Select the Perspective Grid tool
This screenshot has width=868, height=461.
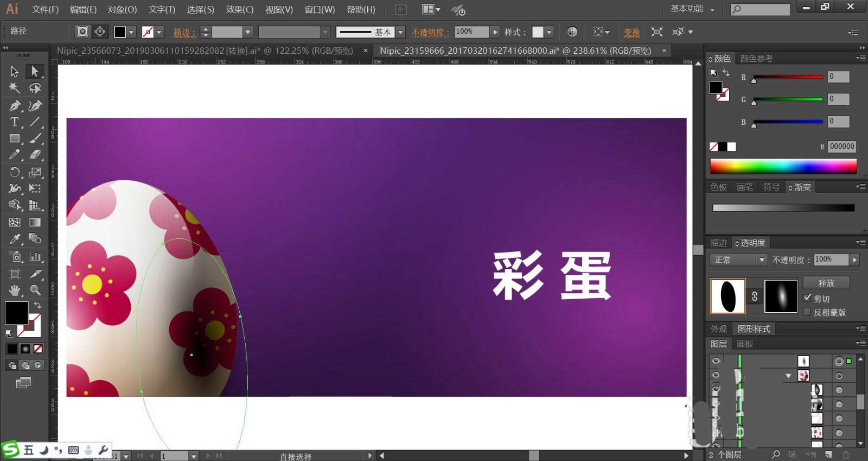pos(35,205)
